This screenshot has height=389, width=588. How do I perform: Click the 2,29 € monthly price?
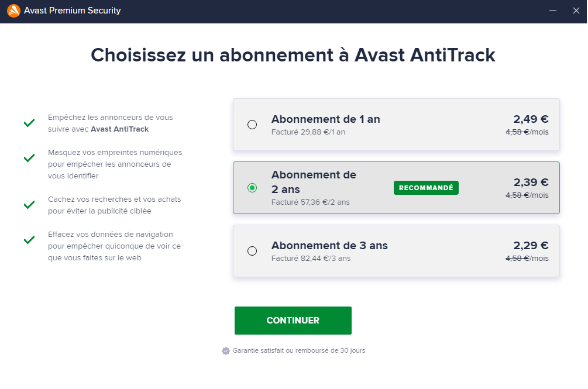click(x=531, y=246)
